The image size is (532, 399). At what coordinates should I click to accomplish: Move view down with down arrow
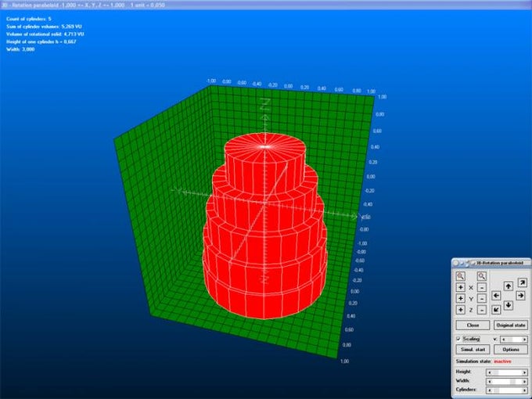pos(509,305)
